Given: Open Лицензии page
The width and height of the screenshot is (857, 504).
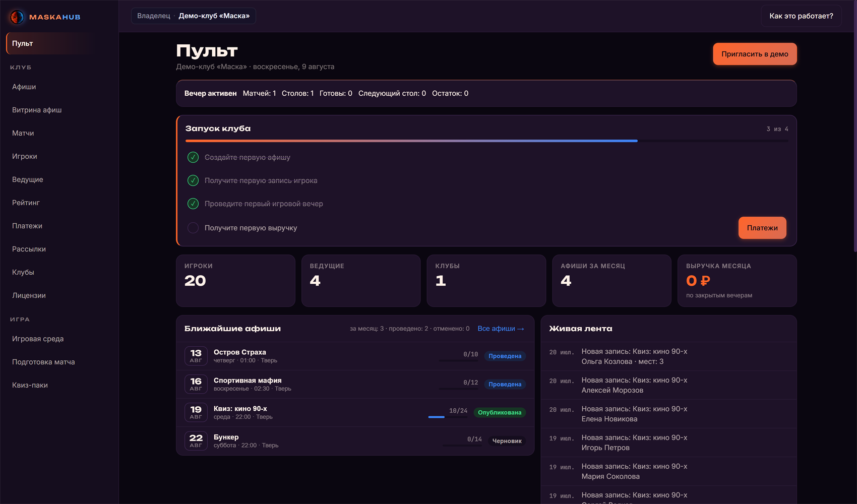Looking at the screenshot, I should pyautogui.click(x=59, y=295).
